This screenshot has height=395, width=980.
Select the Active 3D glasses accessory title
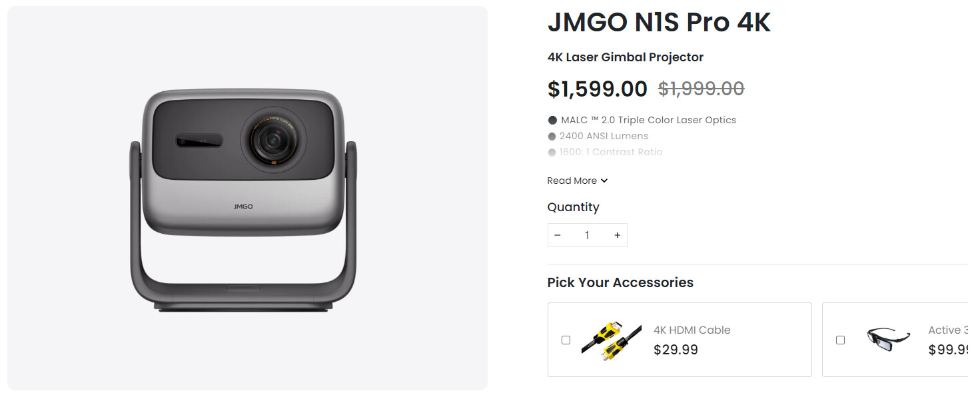point(947,330)
